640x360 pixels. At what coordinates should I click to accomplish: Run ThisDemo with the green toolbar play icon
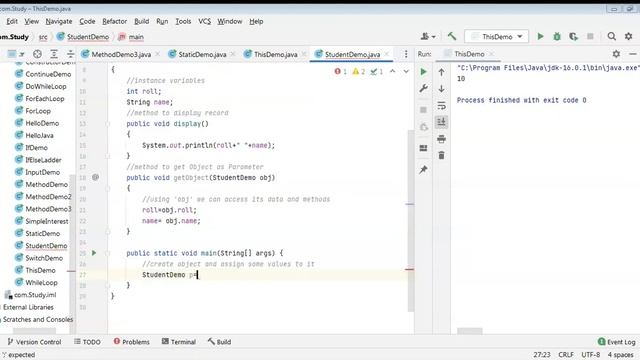coord(540,37)
